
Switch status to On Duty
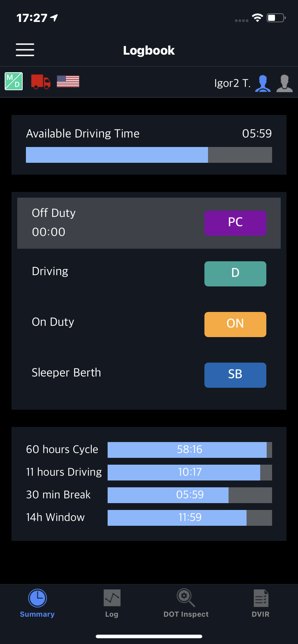(x=235, y=324)
